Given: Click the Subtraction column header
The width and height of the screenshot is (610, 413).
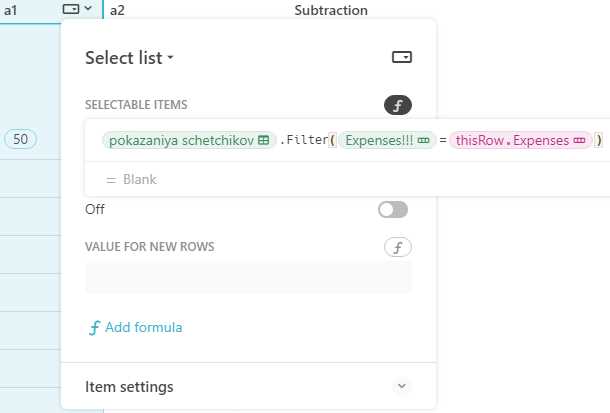Looking at the screenshot, I should coord(331,10).
